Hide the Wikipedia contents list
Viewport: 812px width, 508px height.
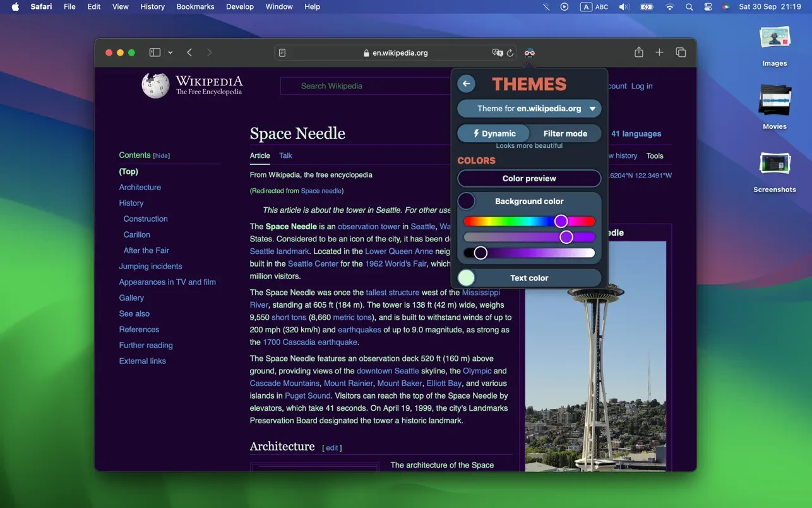[162, 155]
